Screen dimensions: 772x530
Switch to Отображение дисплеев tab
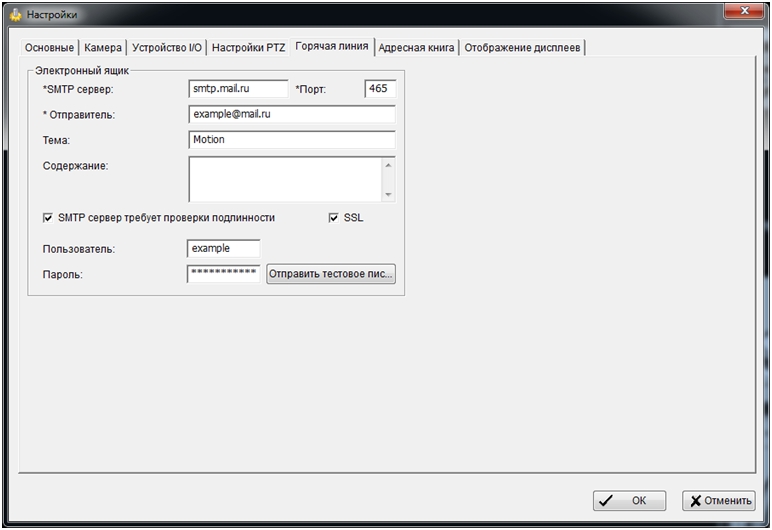click(x=522, y=48)
